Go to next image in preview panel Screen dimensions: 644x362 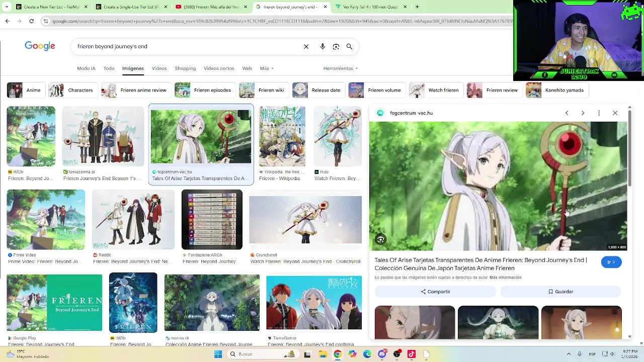(x=583, y=113)
